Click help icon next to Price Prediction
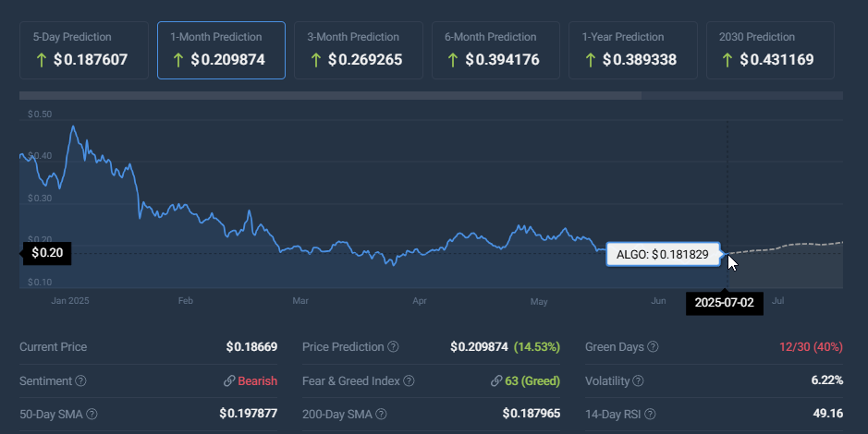Screen dimensions: 868x434 (x=393, y=346)
